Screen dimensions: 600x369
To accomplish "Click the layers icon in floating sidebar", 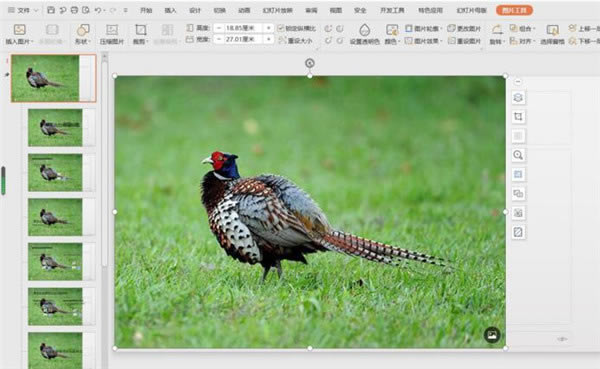I will coord(518,97).
